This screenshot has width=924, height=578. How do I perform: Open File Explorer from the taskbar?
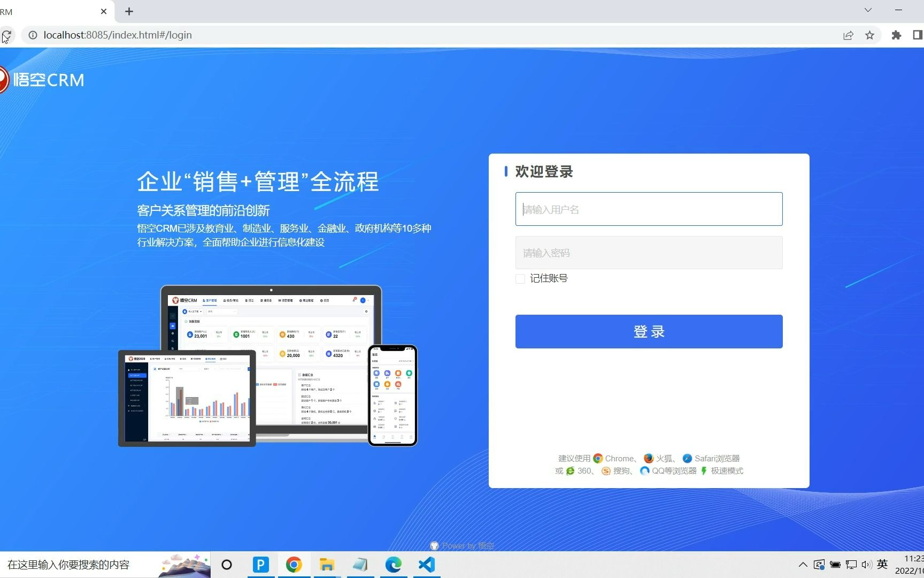(327, 565)
